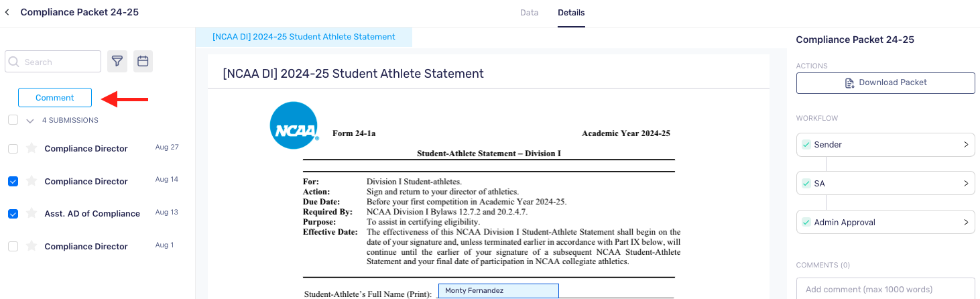Star the Asst. AD of Compliance submission
The width and height of the screenshot is (980, 299).
31,213
